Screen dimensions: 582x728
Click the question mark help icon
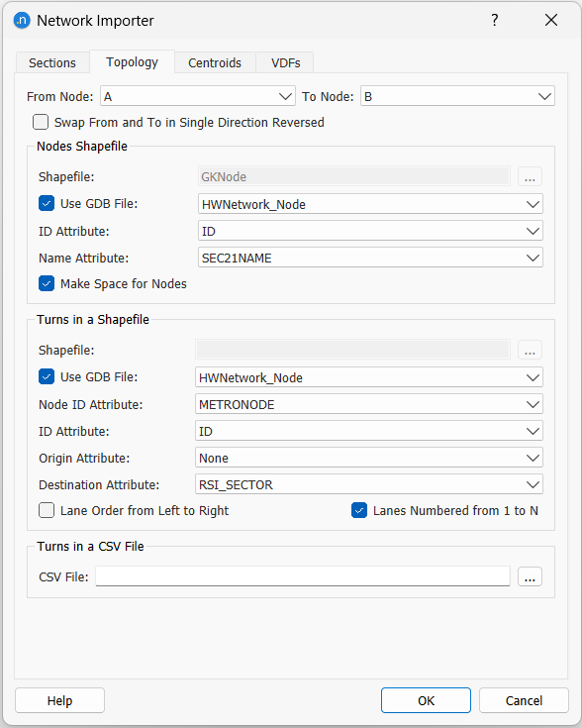pos(495,20)
